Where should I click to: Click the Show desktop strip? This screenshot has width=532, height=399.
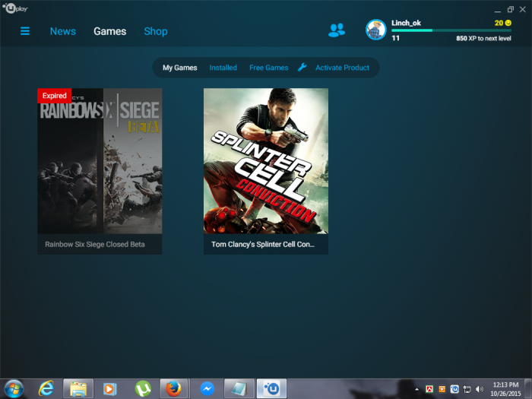528,389
